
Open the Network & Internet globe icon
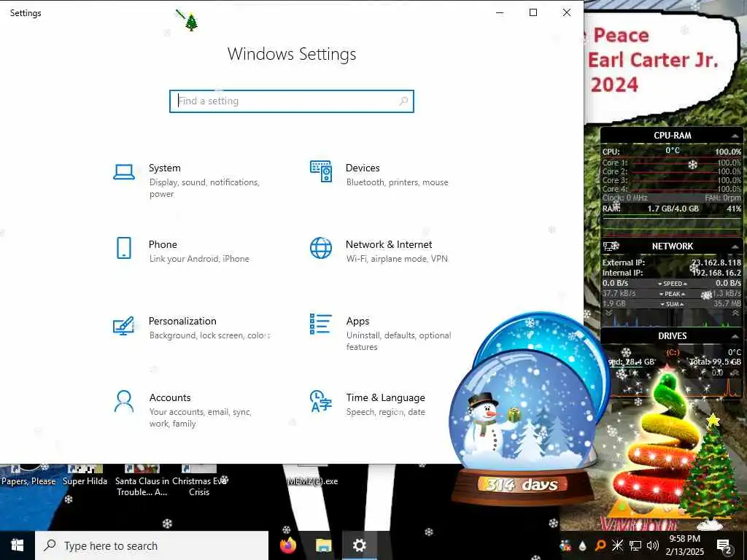321,248
